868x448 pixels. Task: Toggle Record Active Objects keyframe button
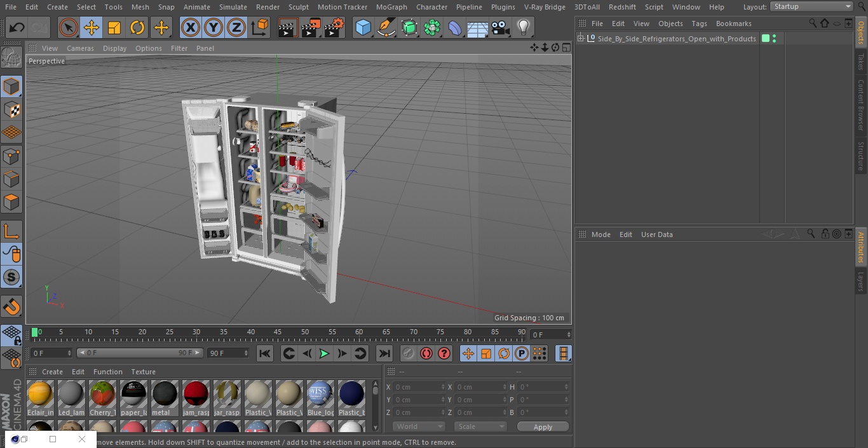409,353
